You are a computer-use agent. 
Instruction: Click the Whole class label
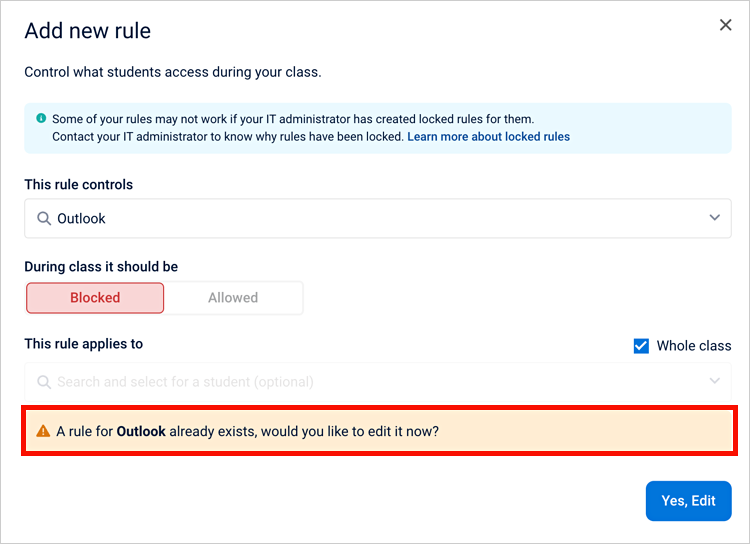[694, 345]
